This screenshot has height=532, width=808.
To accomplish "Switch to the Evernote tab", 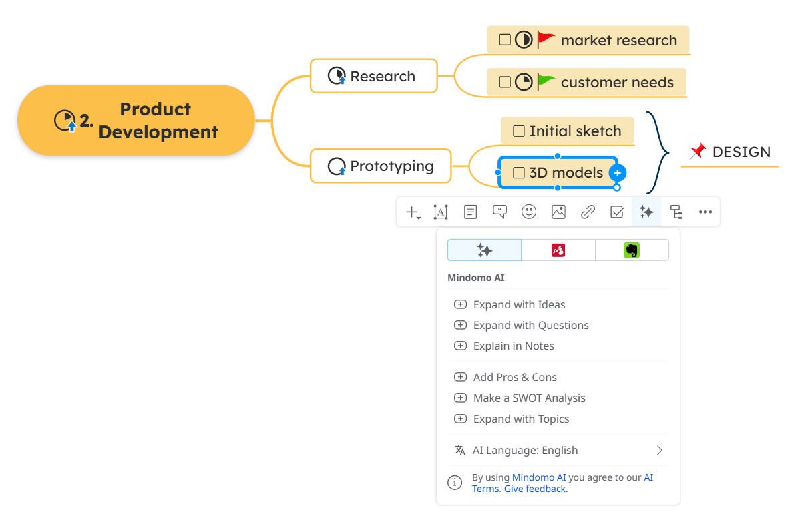I will (632, 250).
